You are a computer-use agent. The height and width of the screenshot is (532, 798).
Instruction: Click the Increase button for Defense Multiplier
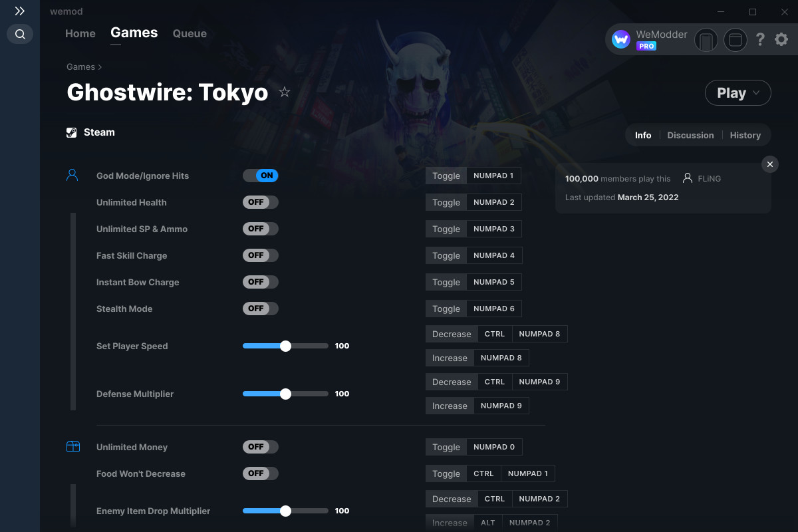tap(450, 405)
